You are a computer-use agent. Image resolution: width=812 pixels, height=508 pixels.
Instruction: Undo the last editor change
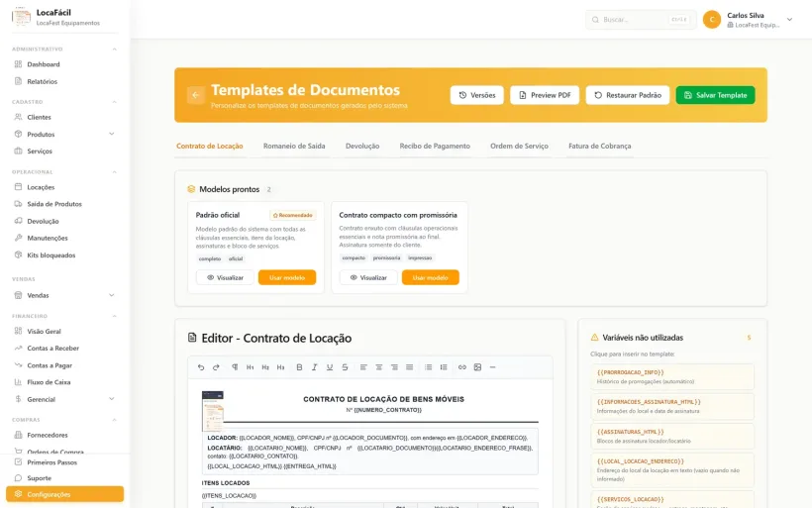tap(201, 367)
